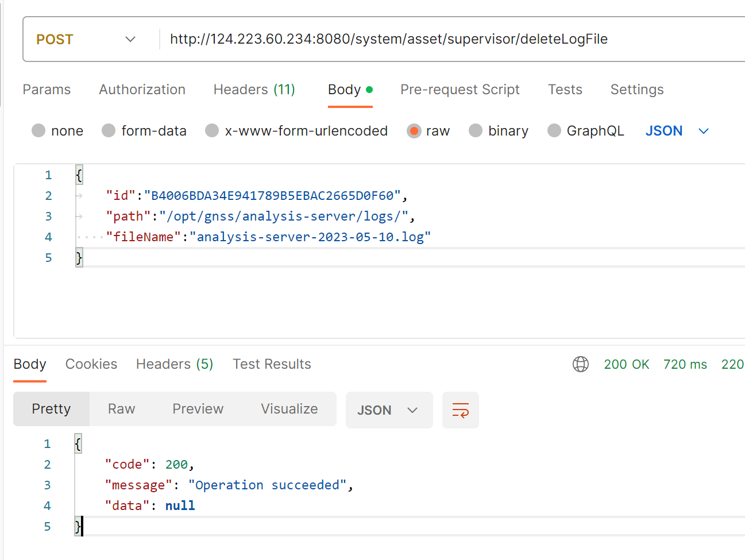
Task: Switch to Pre-request Script tab
Action: (x=460, y=90)
